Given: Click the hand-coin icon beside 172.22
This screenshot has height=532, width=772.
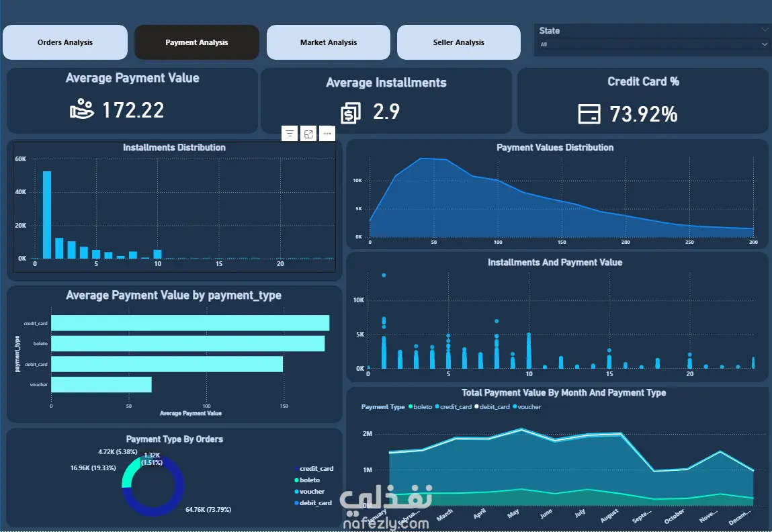Looking at the screenshot, I should (x=82, y=109).
